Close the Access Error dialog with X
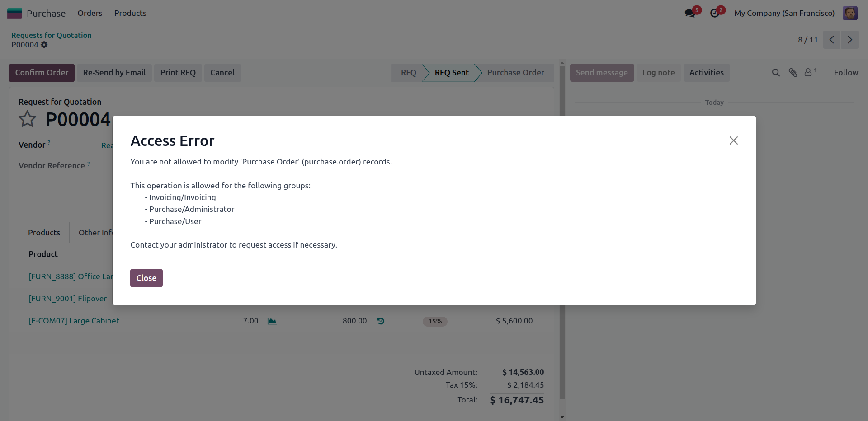Viewport: 868px width, 421px height. pyautogui.click(x=733, y=140)
